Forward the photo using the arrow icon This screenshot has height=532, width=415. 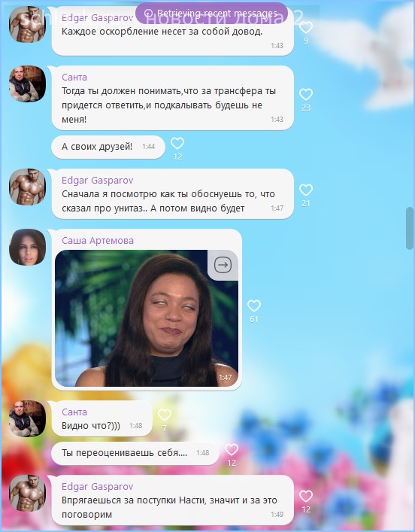[x=223, y=265]
